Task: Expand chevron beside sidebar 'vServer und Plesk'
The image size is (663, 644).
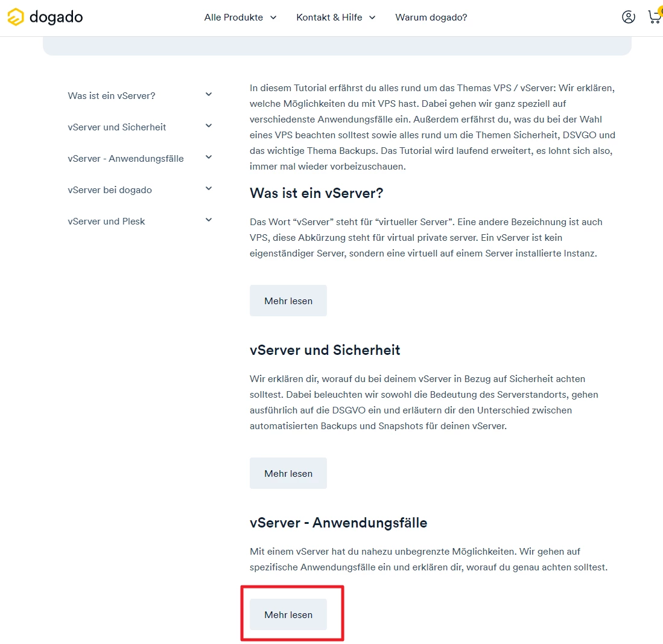Action: pyautogui.click(x=209, y=220)
